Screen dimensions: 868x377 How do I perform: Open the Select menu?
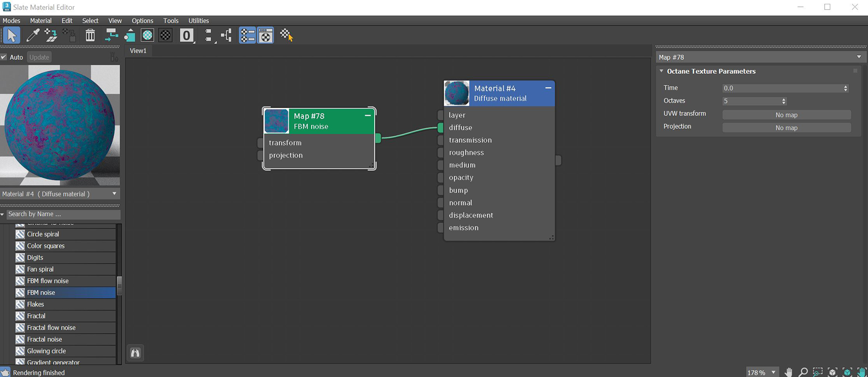click(x=90, y=21)
